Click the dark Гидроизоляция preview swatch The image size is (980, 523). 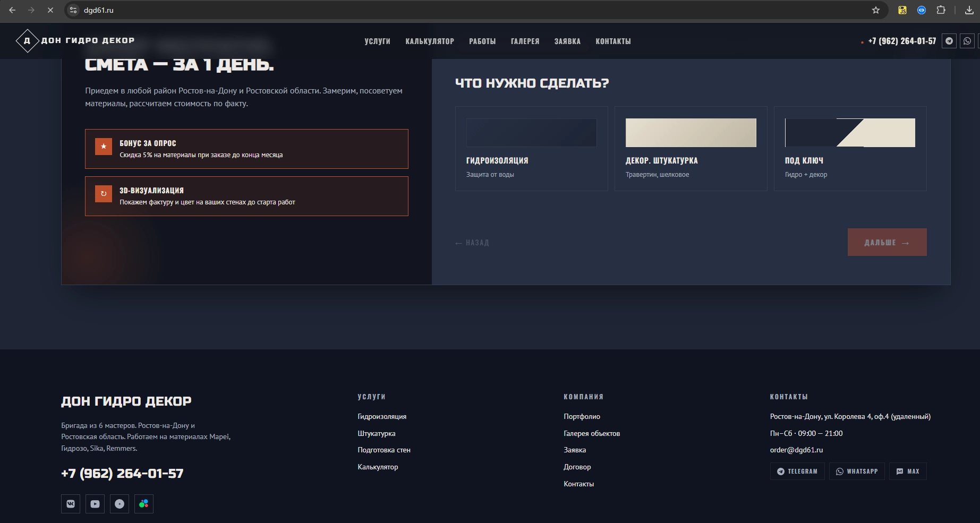pyautogui.click(x=532, y=133)
